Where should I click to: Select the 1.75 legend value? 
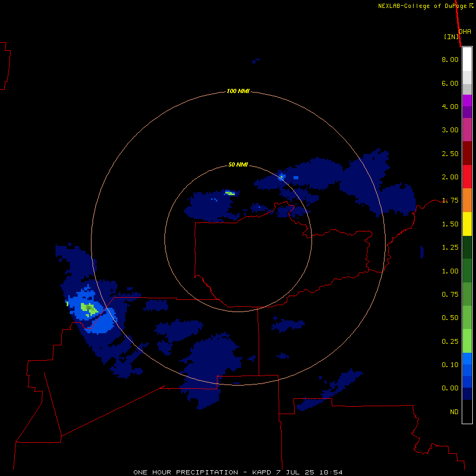(x=450, y=200)
